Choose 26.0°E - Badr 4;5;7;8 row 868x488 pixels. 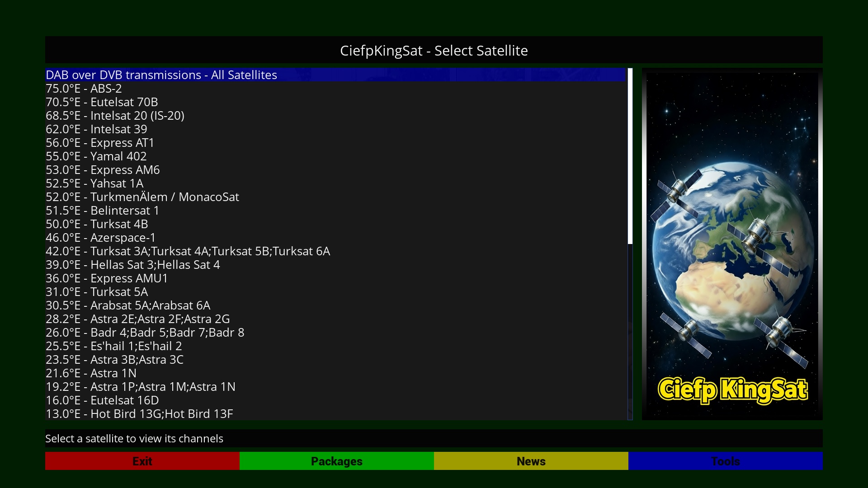click(x=335, y=332)
